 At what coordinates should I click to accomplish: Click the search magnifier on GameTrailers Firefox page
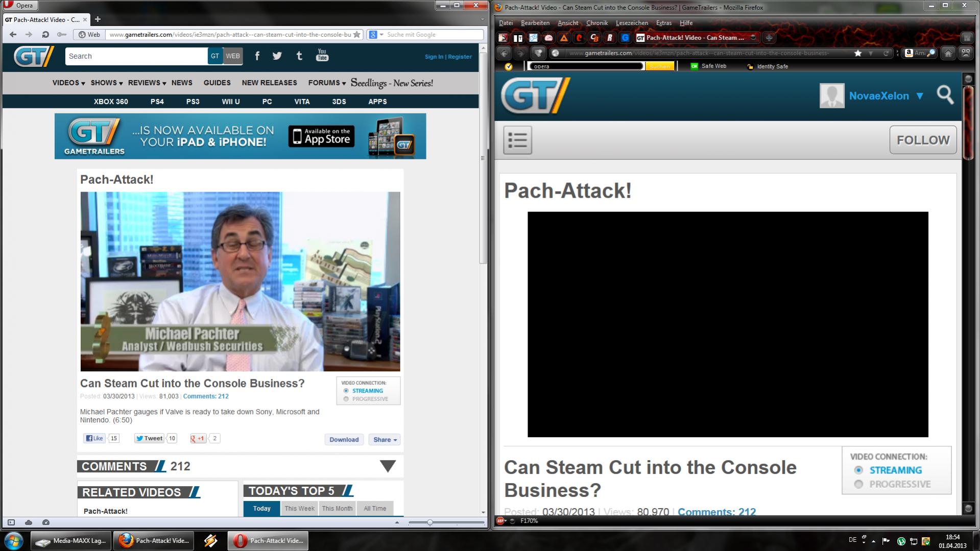coord(945,95)
